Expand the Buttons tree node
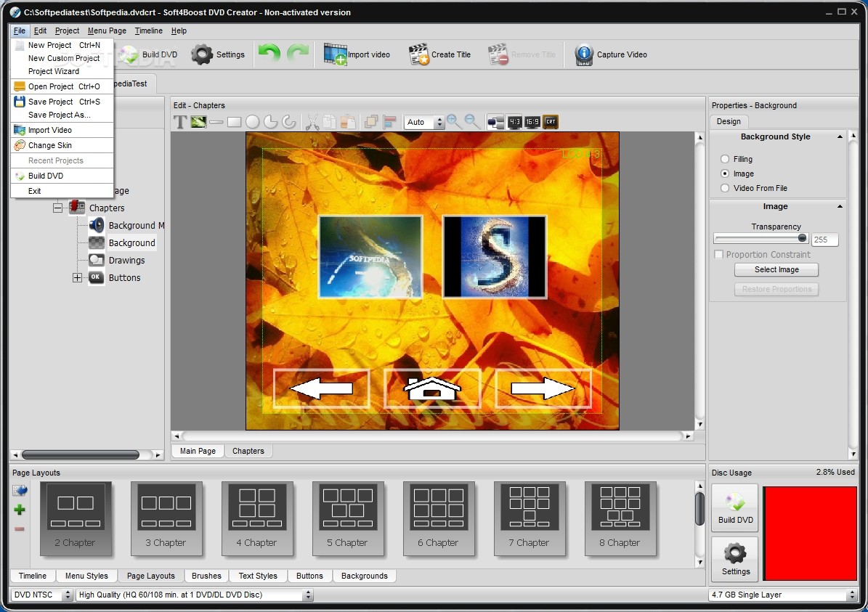The width and height of the screenshot is (868, 612). tap(78, 278)
